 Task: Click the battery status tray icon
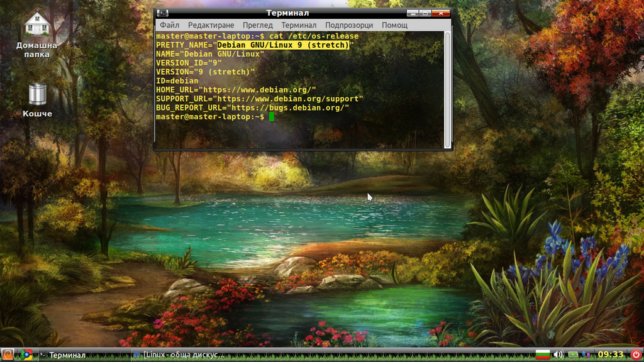[572, 354]
